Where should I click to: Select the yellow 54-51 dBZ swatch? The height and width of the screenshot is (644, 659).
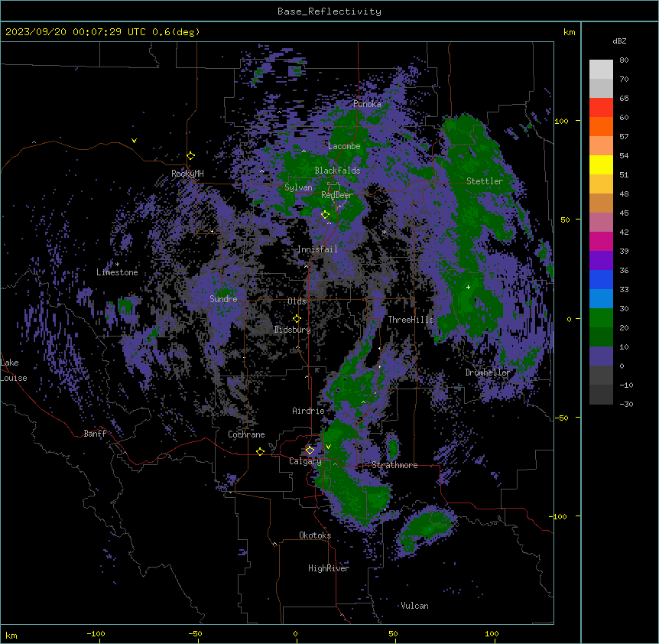pos(601,164)
